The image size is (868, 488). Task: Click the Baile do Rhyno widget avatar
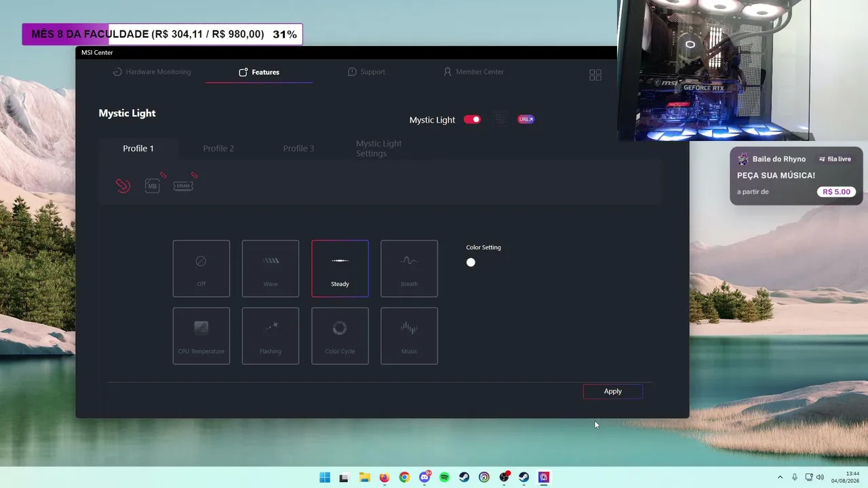tap(743, 159)
